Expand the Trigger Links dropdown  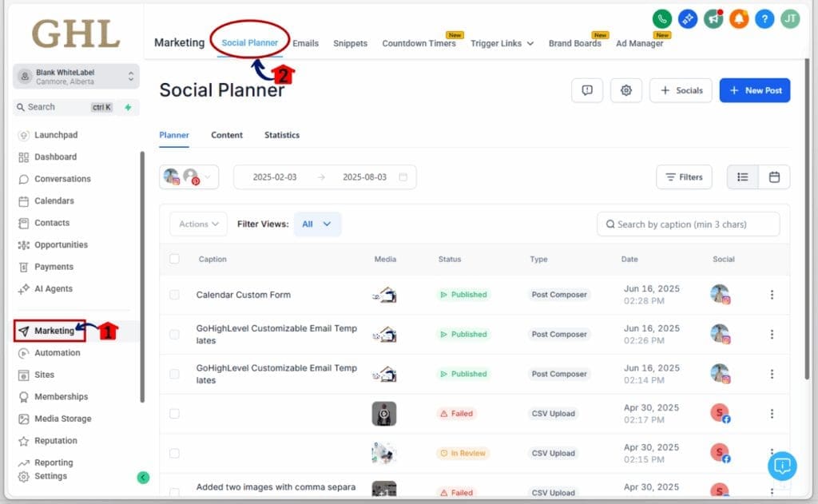tap(502, 43)
